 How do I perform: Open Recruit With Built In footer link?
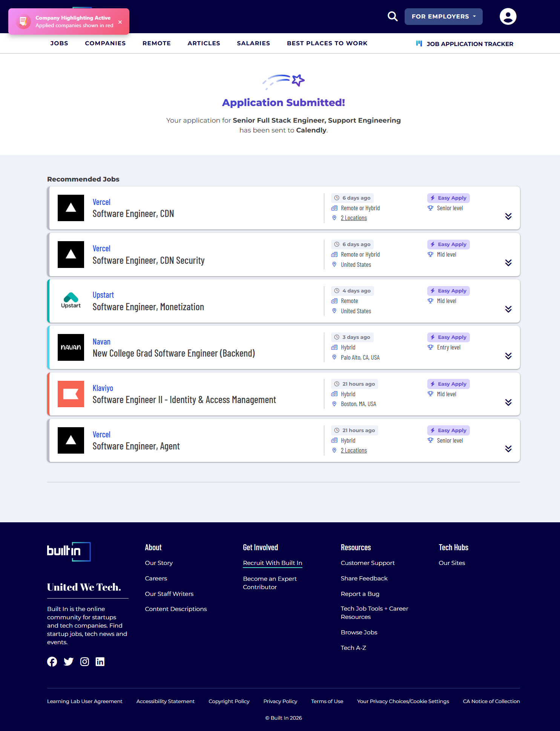pyautogui.click(x=273, y=563)
